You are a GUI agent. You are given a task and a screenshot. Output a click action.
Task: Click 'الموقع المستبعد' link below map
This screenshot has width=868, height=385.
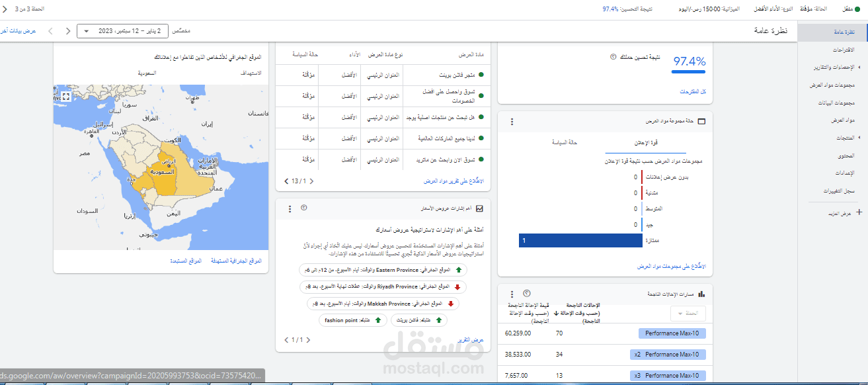coord(186,262)
